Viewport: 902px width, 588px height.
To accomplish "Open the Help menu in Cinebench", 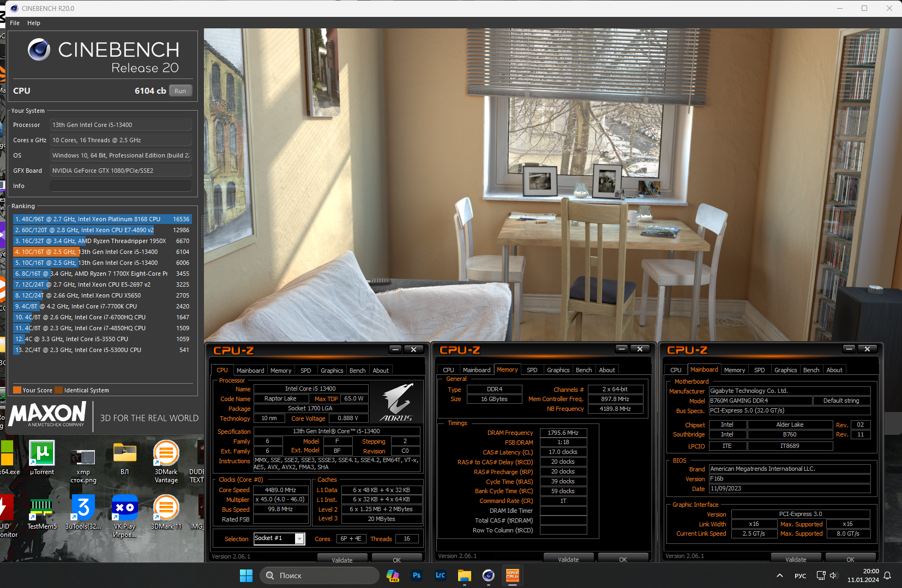I will coord(34,23).
